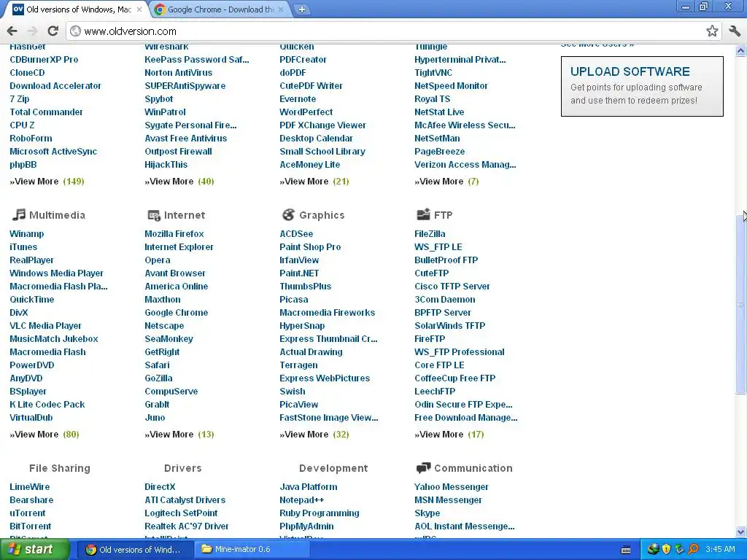
Task: Open the Yahoo Messenger link
Action: click(452, 487)
